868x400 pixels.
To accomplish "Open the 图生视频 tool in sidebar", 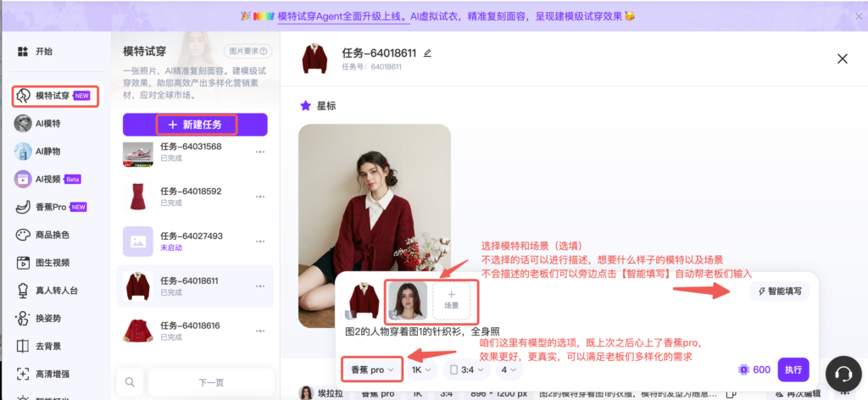I will click(x=23, y=263).
